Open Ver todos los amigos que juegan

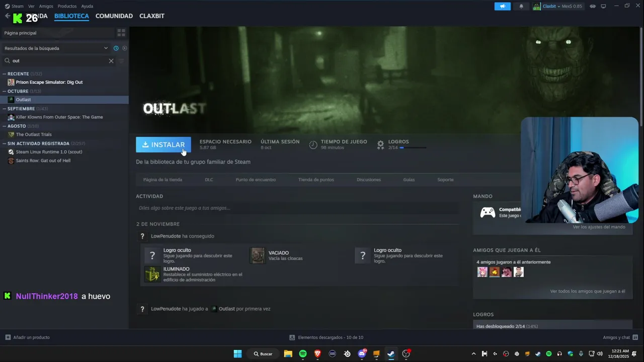tap(588, 291)
